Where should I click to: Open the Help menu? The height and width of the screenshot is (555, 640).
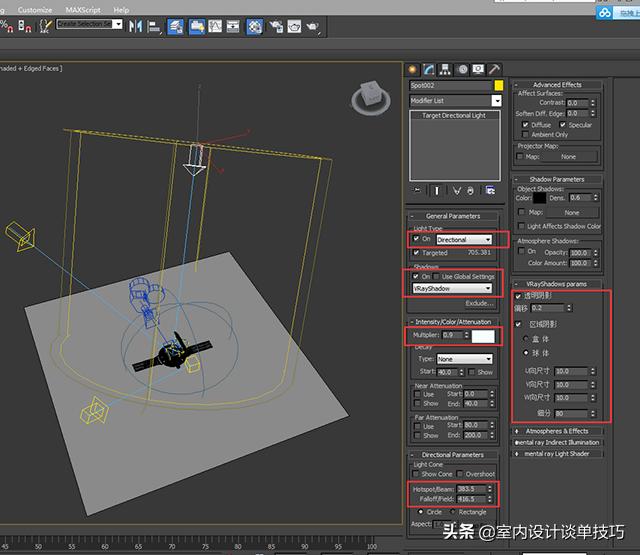[121, 10]
